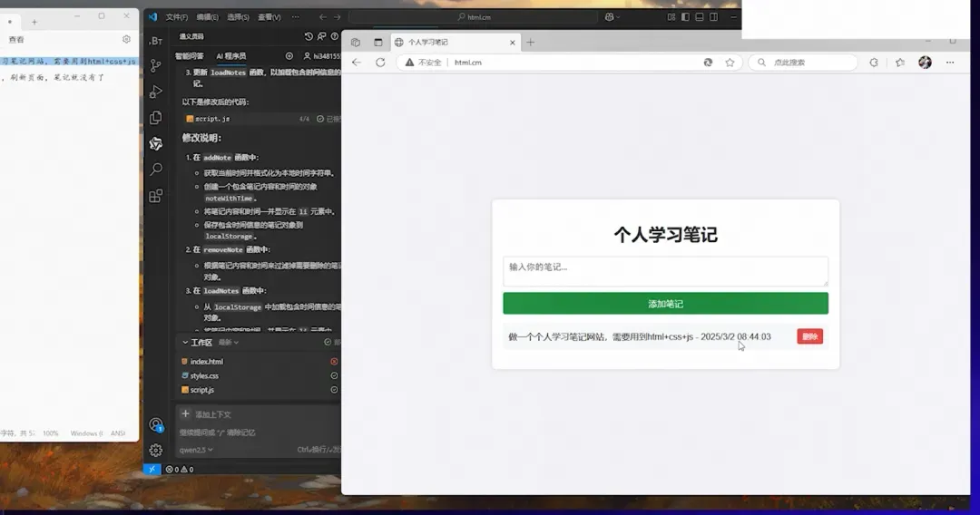Open the Copilot icon in VS Code title bar
The width and height of the screenshot is (980, 515).
[x=612, y=17]
